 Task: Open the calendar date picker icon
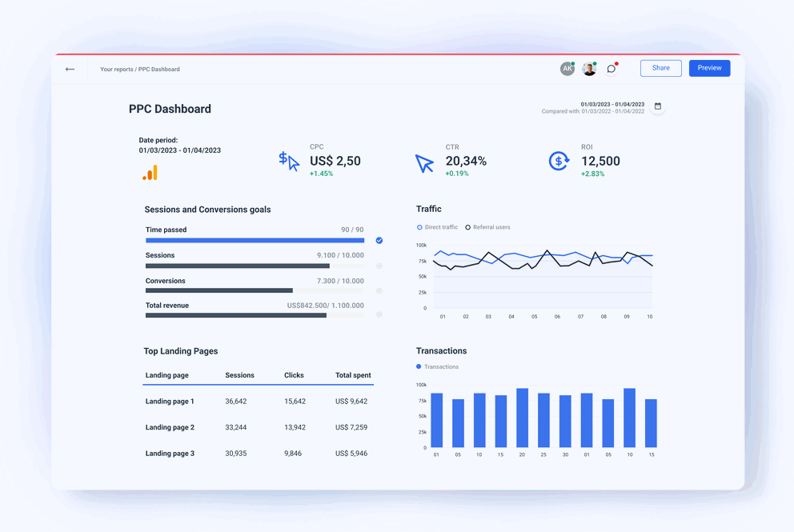click(658, 106)
